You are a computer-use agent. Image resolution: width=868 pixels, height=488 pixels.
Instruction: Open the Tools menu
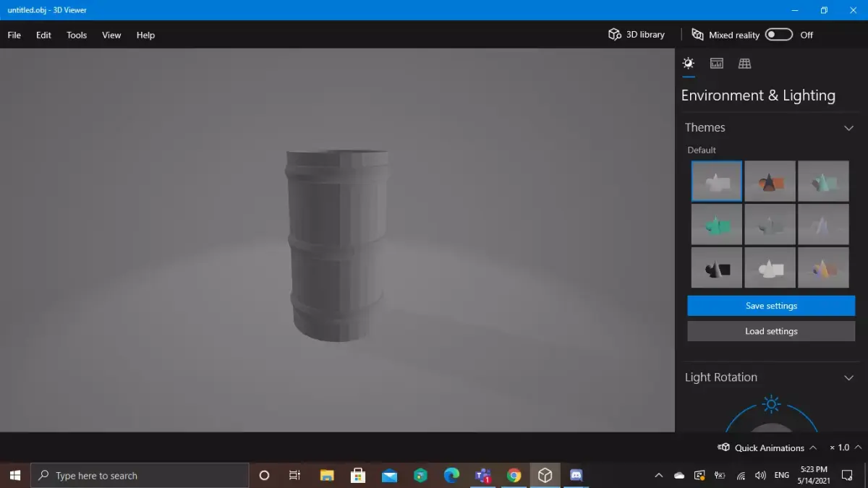point(76,35)
